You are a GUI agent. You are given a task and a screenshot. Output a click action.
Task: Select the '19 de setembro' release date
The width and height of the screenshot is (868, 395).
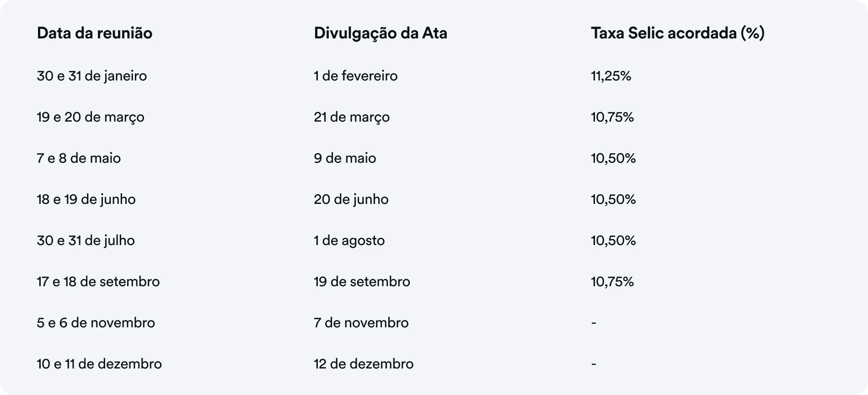tap(362, 282)
